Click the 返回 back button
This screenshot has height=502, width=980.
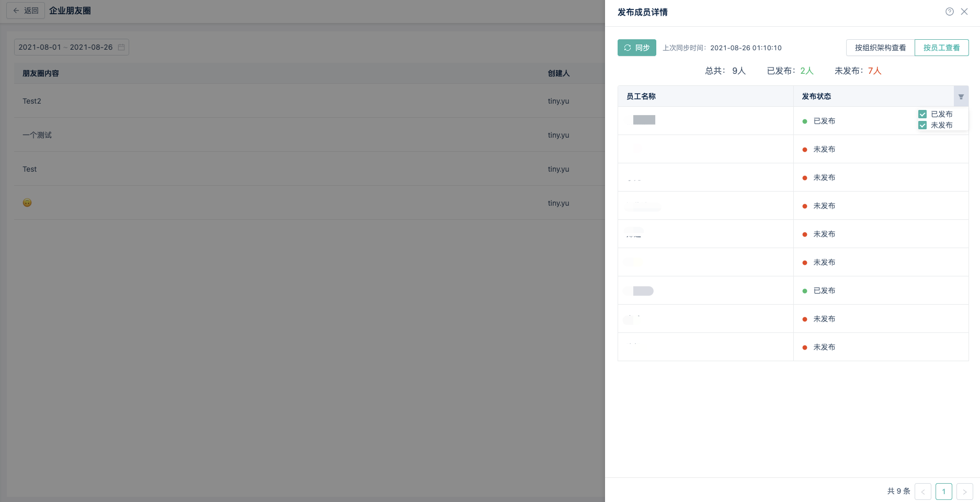coord(26,10)
